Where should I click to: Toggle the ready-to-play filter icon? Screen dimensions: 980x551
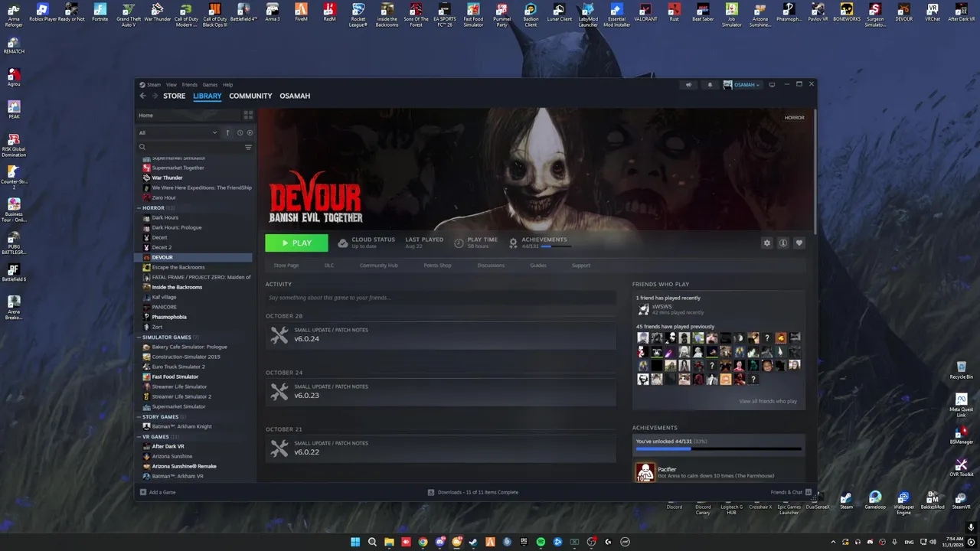(250, 132)
